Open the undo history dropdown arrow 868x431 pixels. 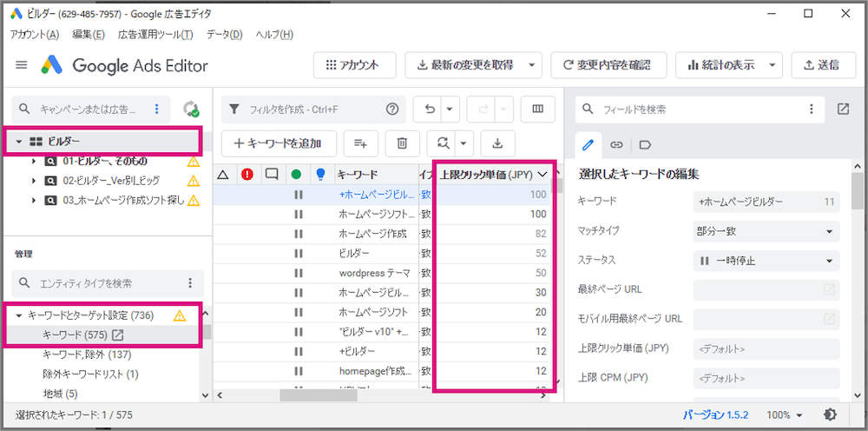tap(450, 109)
